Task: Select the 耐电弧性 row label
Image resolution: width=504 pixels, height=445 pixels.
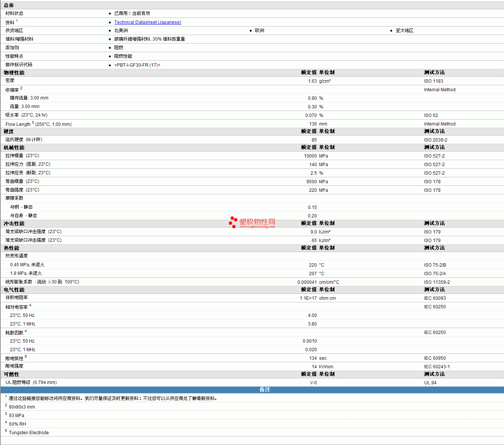Action: tap(14, 359)
